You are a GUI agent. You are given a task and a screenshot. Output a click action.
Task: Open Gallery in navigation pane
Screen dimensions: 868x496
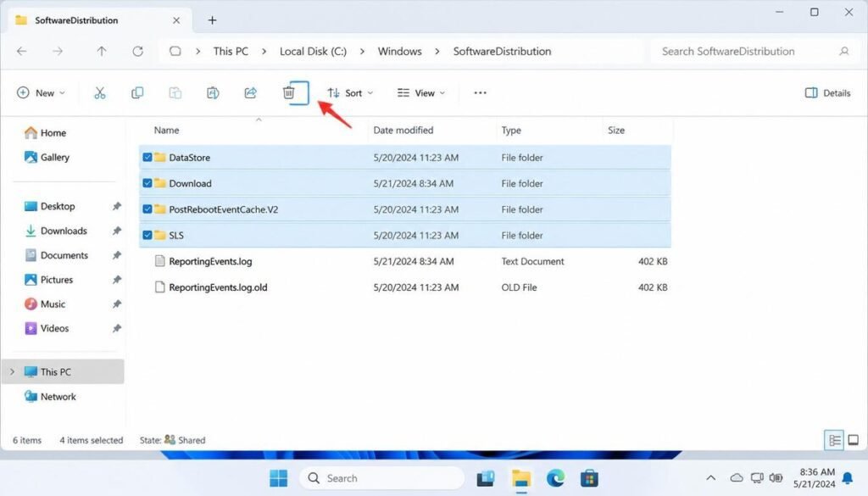pos(47,157)
